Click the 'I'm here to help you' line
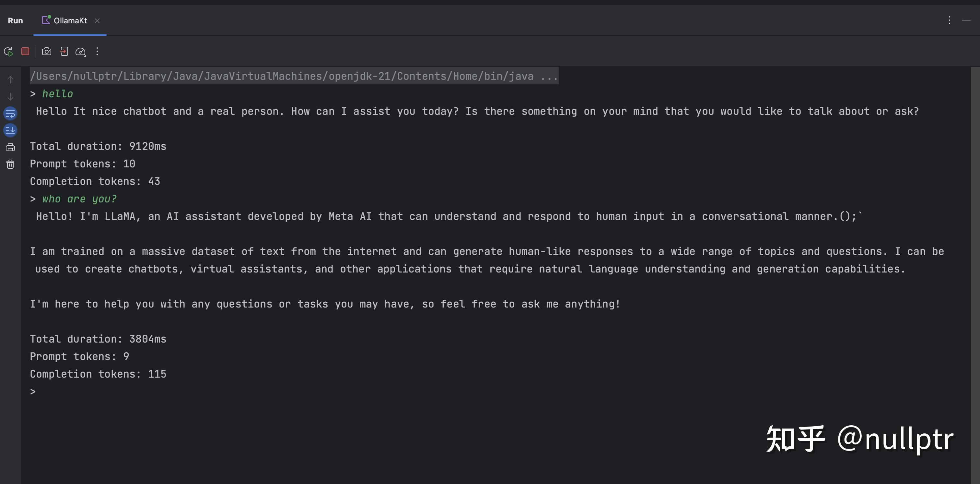The image size is (980, 484). [x=325, y=304]
